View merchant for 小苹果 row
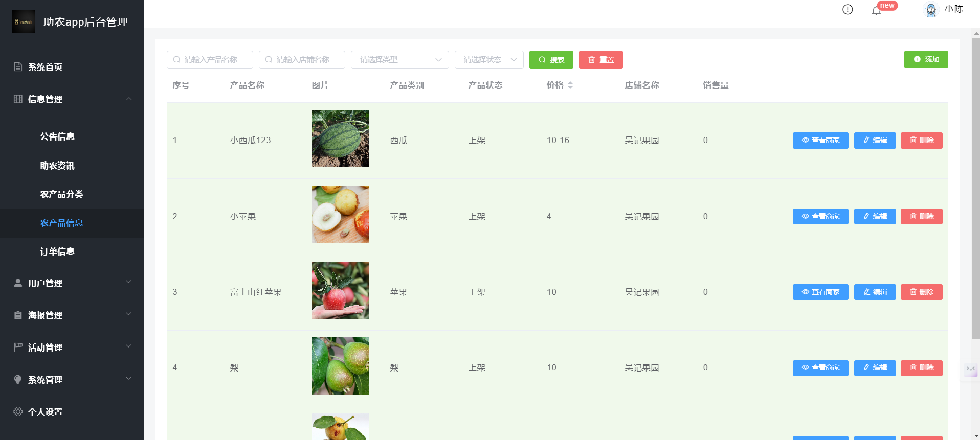The height and width of the screenshot is (440, 980). [x=820, y=216]
